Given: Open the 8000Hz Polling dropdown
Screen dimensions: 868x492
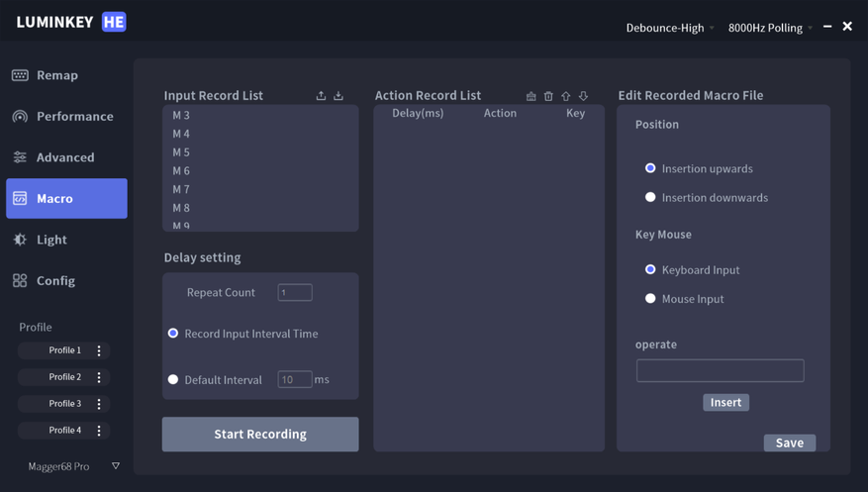Looking at the screenshot, I should (770, 28).
